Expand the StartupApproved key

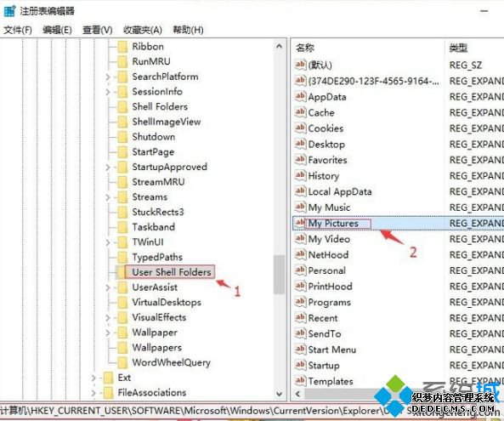coord(108,168)
